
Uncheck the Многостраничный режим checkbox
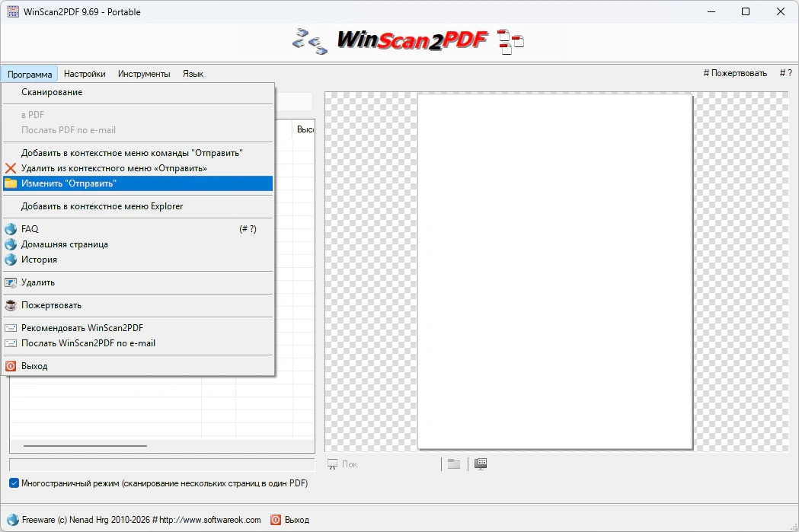pyautogui.click(x=14, y=483)
